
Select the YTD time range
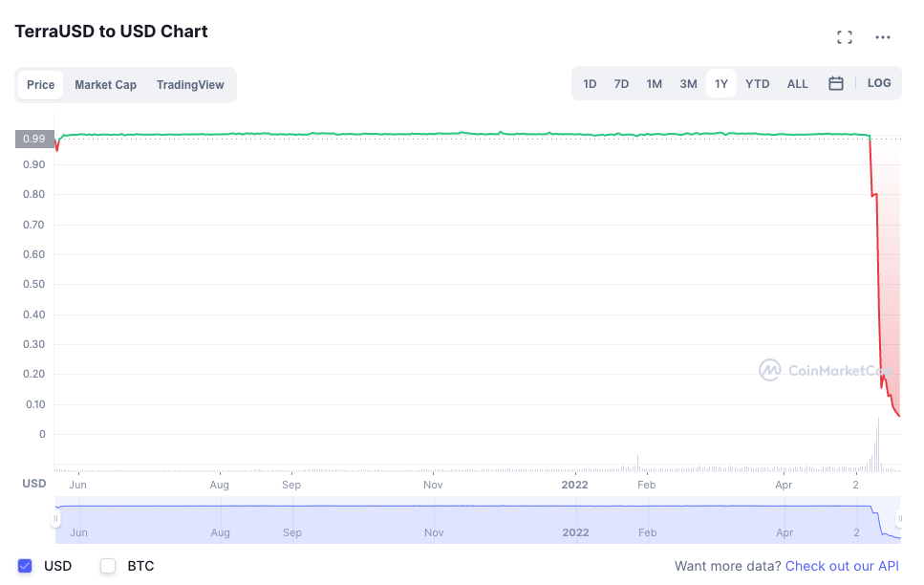click(757, 84)
